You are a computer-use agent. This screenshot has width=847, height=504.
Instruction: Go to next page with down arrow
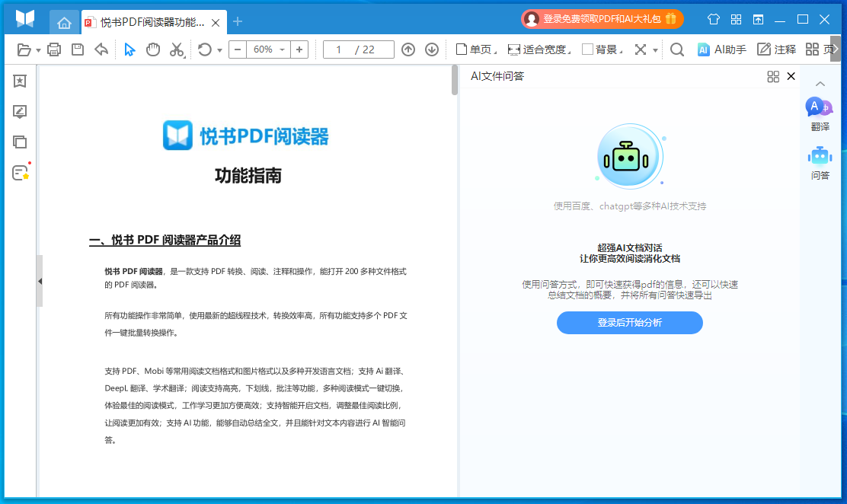pos(432,49)
